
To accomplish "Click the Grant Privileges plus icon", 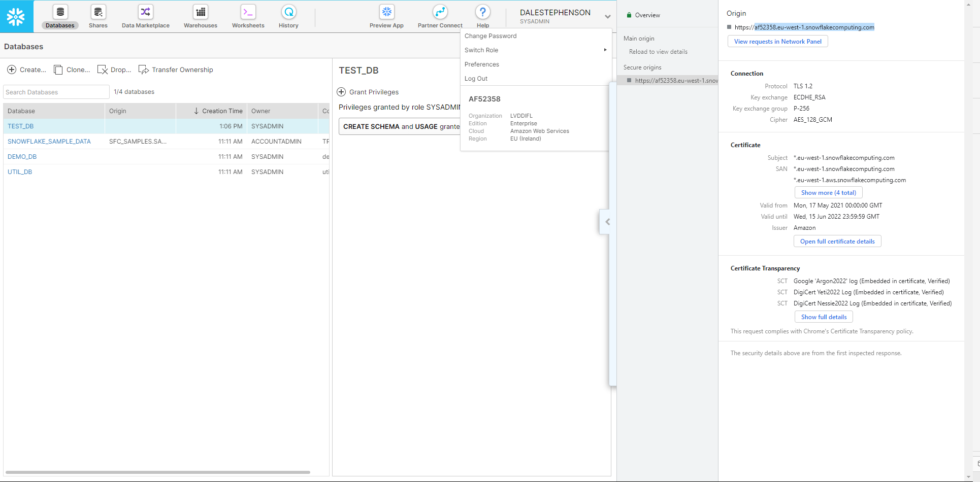I will (341, 92).
